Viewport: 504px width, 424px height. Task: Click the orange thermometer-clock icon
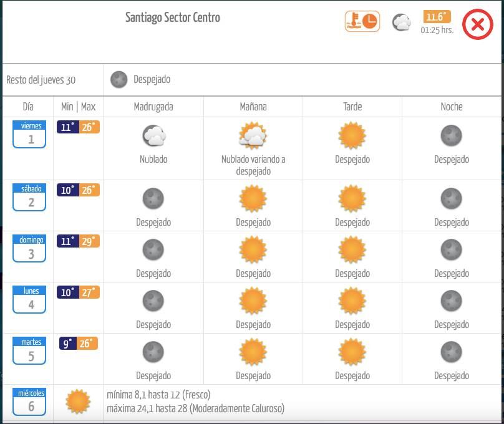click(x=362, y=21)
